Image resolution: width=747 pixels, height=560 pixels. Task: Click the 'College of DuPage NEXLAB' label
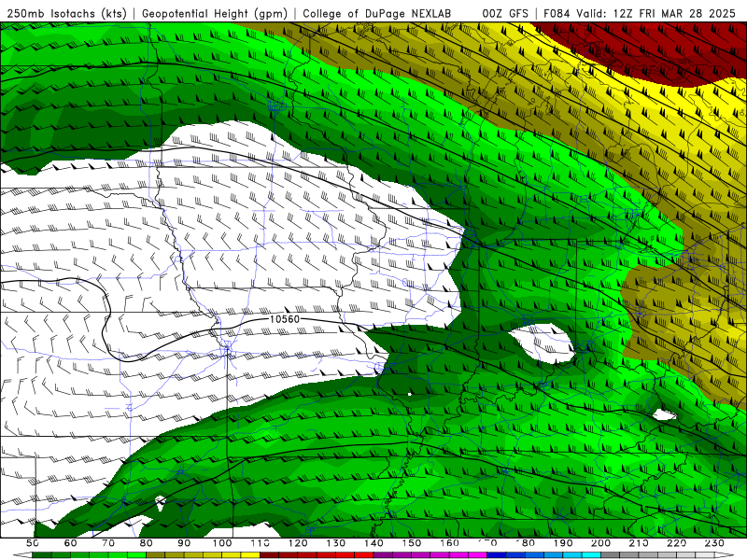(x=377, y=13)
